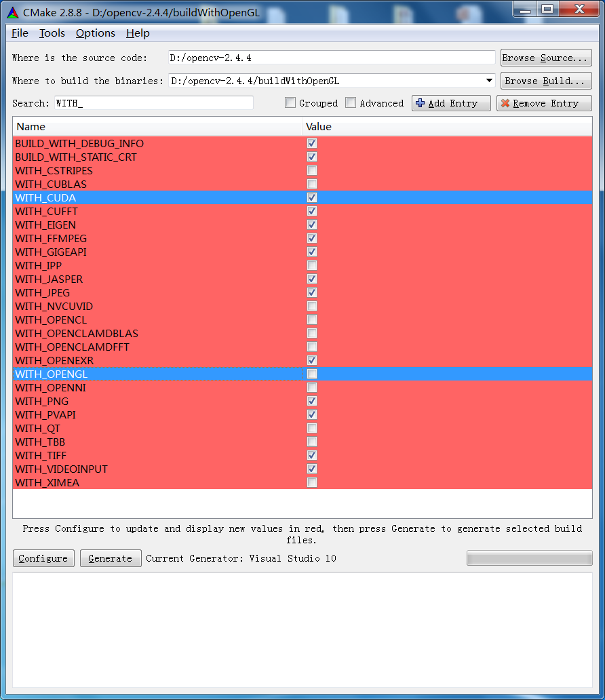This screenshot has width=605, height=700.
Task: Check the WITH_OPENCL checkbox
Action: (x=312, y=319)
